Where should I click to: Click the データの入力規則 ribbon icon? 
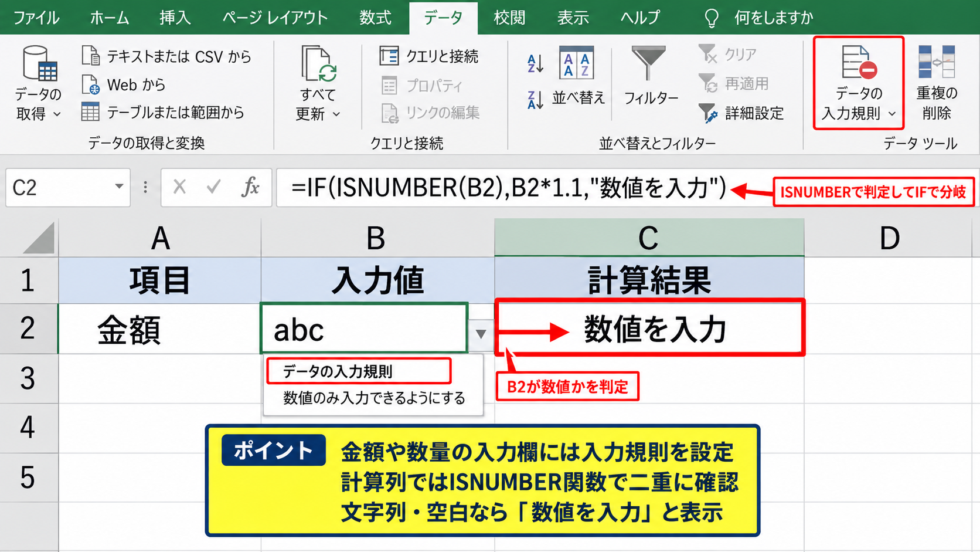859,63
